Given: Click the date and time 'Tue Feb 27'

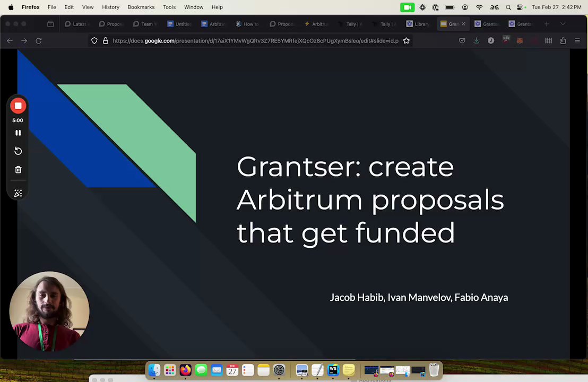Looking at the screenshot, I should tap(557, 7).
